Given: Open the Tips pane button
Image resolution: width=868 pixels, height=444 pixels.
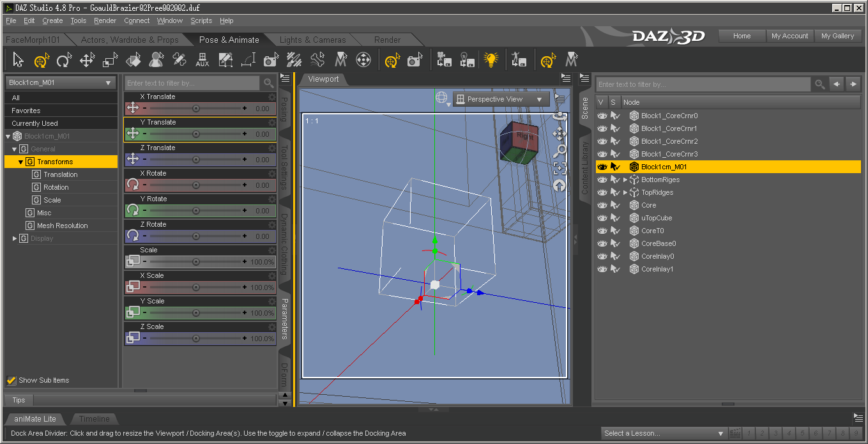Looking at the screenshot, I should point(19,400).
